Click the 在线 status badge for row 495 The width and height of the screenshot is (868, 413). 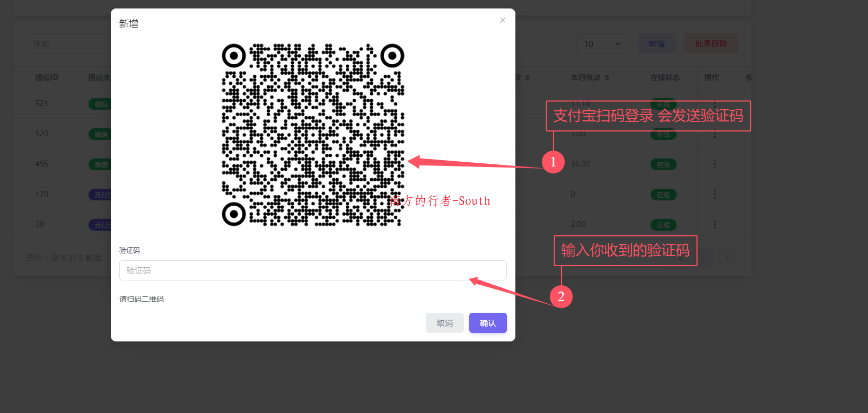(663, 165)
